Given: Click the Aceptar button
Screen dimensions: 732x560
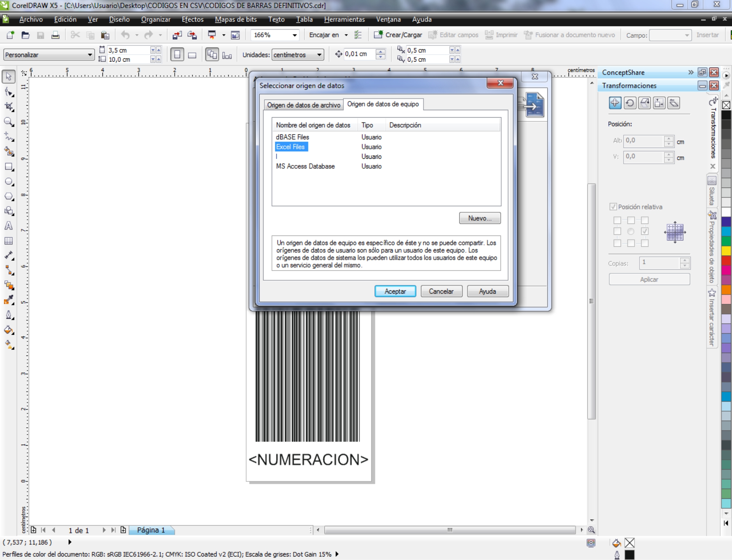Looking at the screenshot, I should [395, 291].
